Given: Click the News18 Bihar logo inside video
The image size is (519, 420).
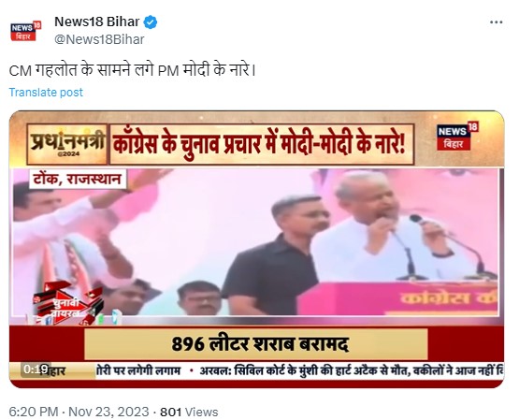Looking at the screenshot, I should click(457, 136).
